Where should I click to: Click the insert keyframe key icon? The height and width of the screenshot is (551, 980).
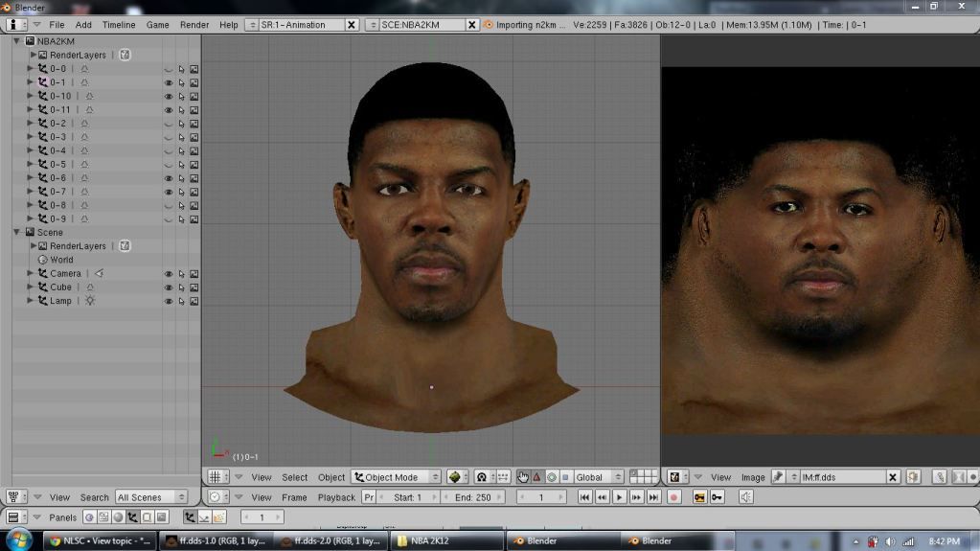[x=699, y=497]
